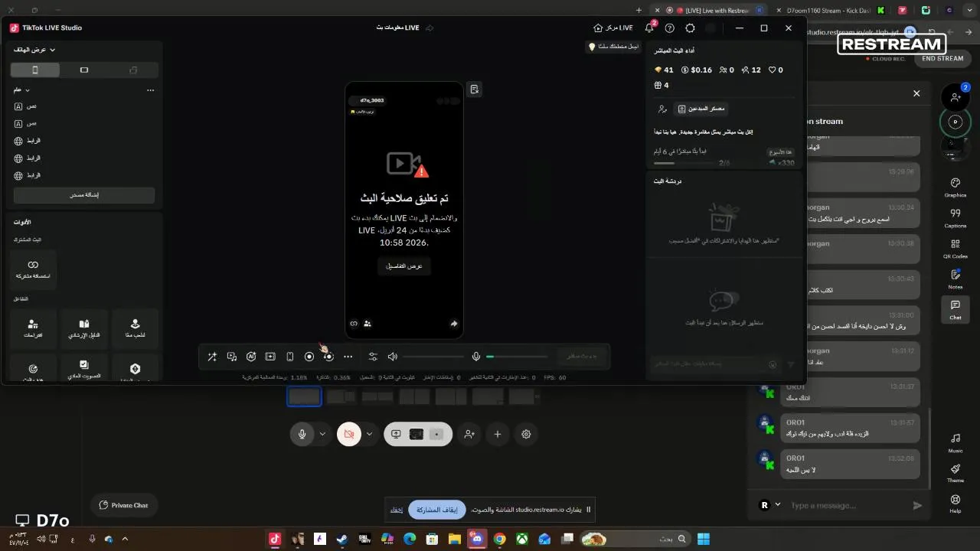Screen dimensions: 980x551
Task: Open مركز LIVE center
Action: [613, 28]
